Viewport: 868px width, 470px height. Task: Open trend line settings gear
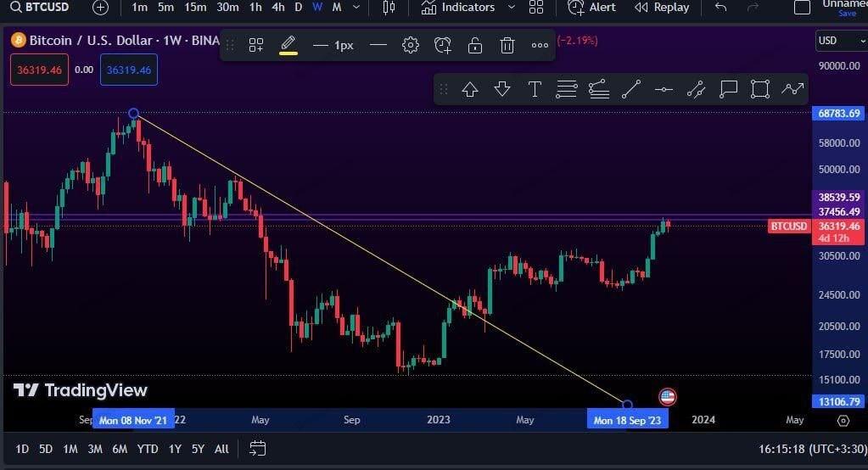pyautogui.click(x=410, y=45)
